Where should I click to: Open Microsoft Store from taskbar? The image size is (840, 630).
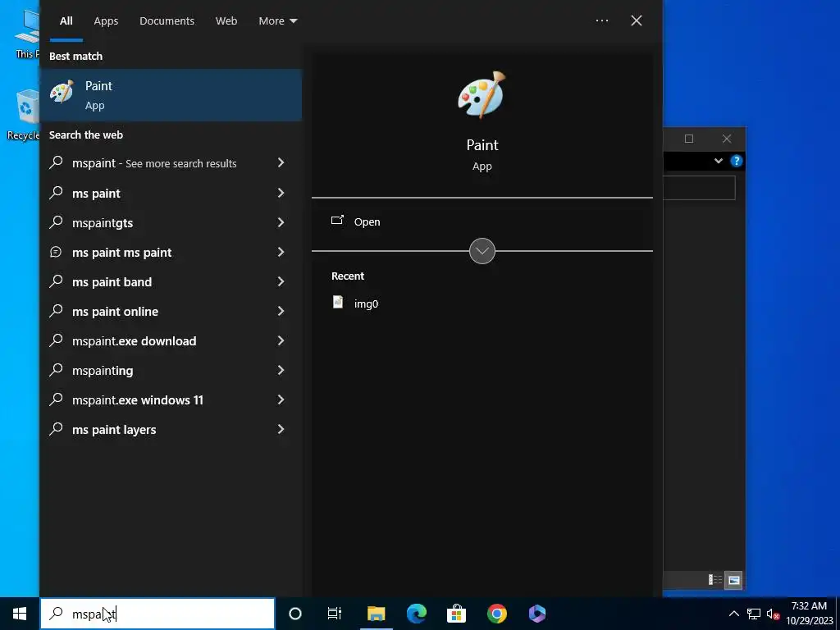pos(456,614)
